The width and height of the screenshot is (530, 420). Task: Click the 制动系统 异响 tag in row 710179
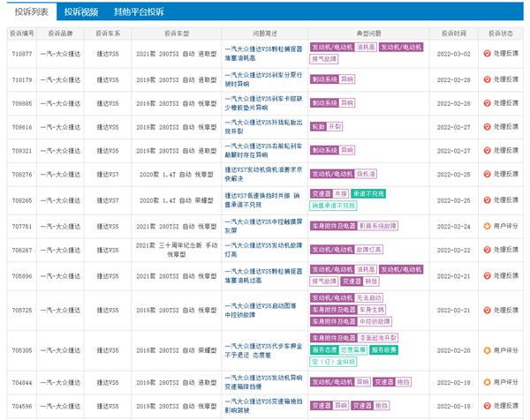pos(332,79)
